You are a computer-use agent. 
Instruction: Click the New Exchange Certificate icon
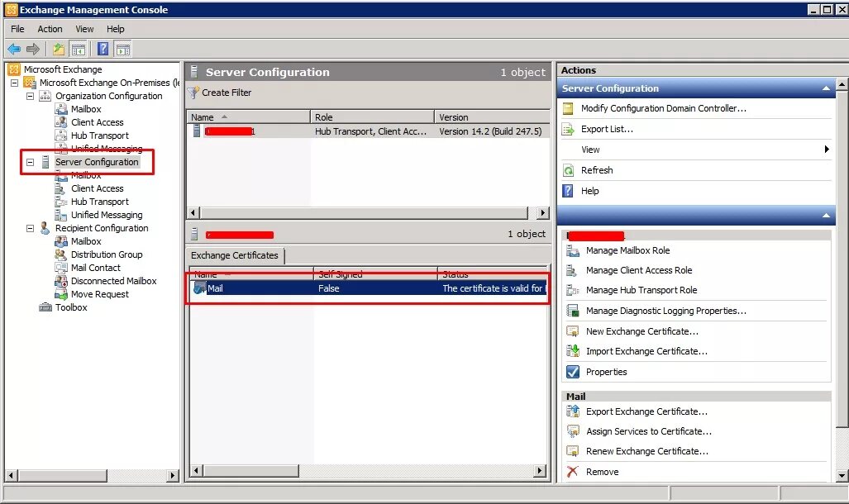[x=572, y=331]
